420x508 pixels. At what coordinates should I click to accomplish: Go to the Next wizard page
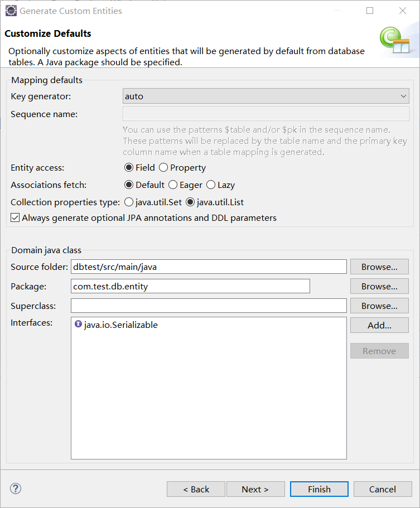[x=255, y=490]
